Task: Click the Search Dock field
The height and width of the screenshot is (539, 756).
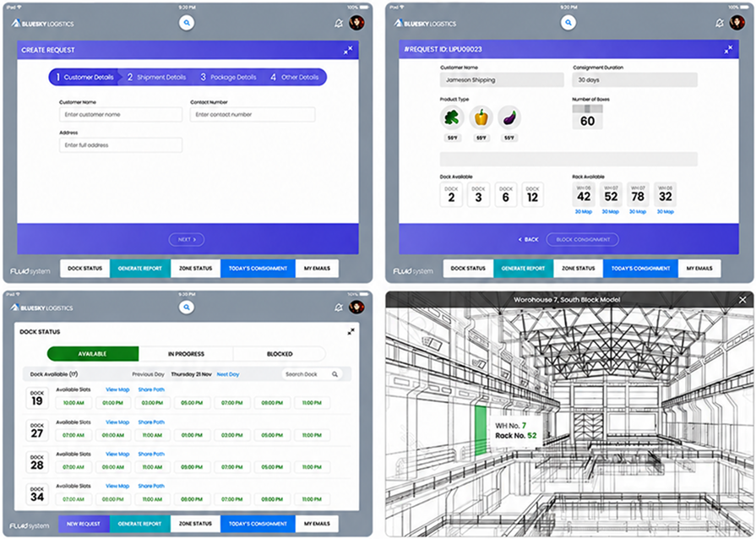Action: coord(312,374)
